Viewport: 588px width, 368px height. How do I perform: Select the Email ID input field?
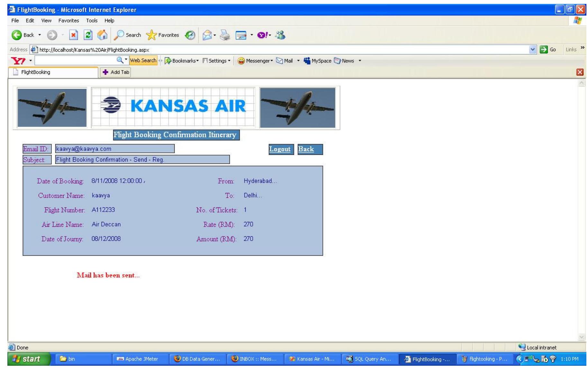coord(114,149)
